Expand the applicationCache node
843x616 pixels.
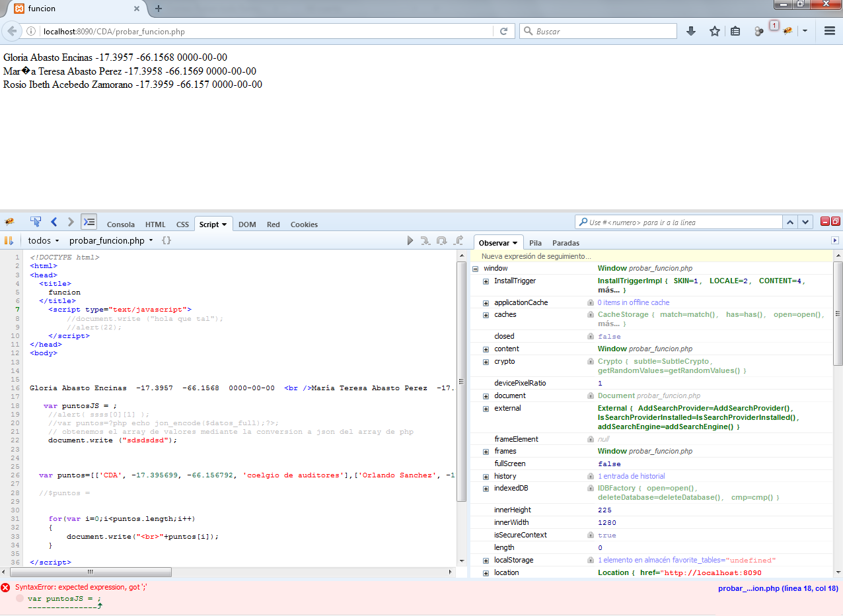[486, 303]
